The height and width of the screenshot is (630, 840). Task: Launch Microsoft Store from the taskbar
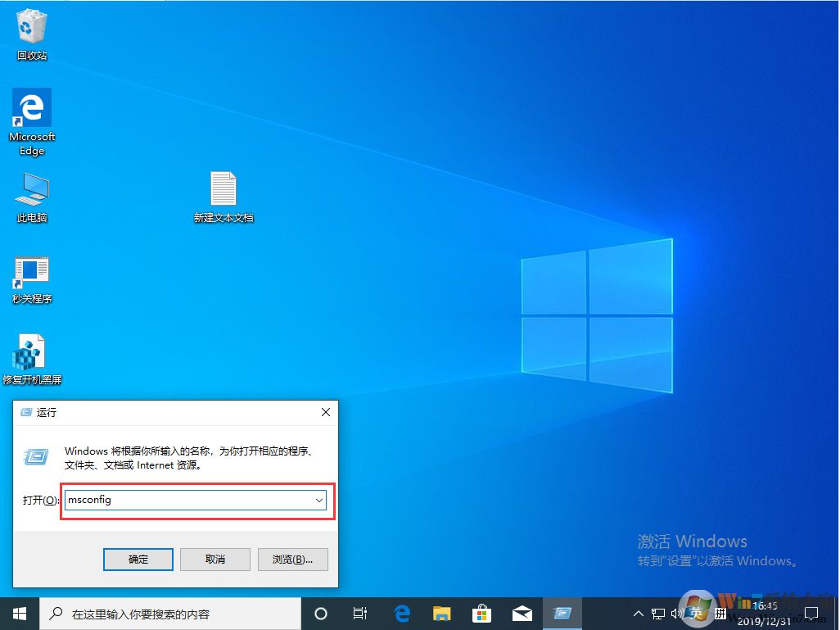(482, 613)
